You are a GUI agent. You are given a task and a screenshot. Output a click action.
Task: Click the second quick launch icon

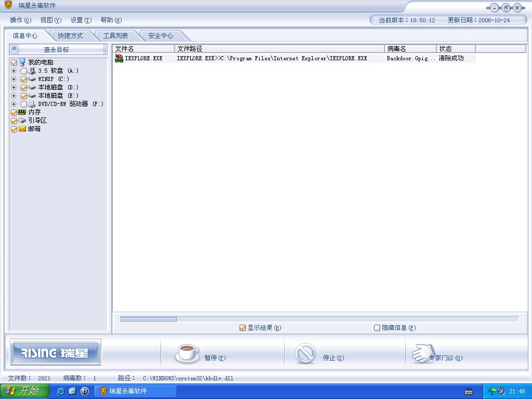tap(72, 391)
